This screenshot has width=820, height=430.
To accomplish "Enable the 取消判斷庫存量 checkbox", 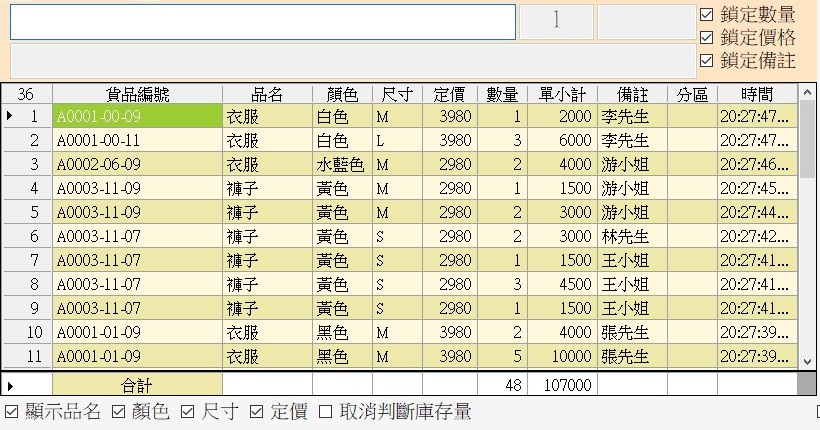I will tap(325, 412).
